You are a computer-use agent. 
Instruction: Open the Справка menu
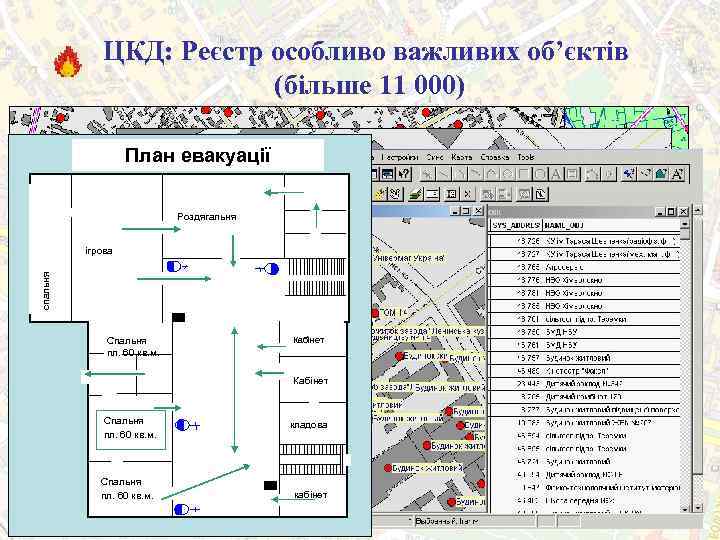tap(495, 158)
